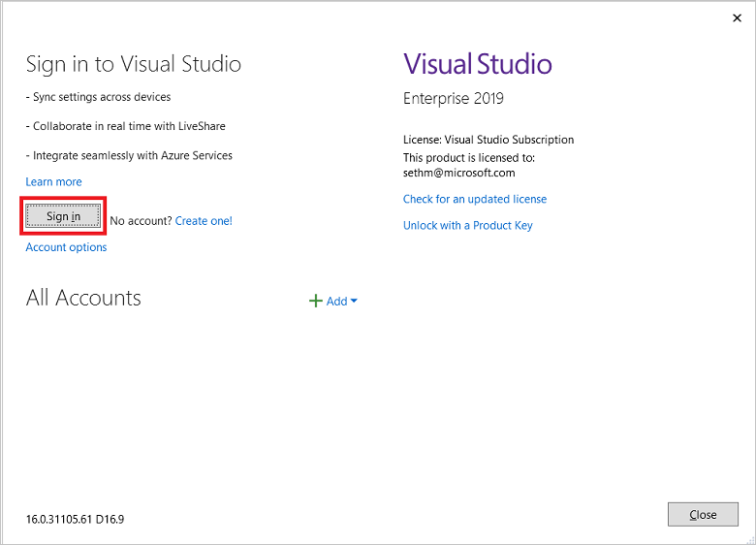Viewport: 756px width, 545px height.
Task: Click the green plus icon beside Add
Action: coord(315,301)
